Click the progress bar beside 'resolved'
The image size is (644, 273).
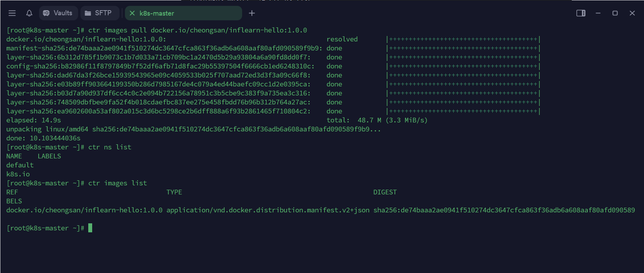tap(463, 39)
